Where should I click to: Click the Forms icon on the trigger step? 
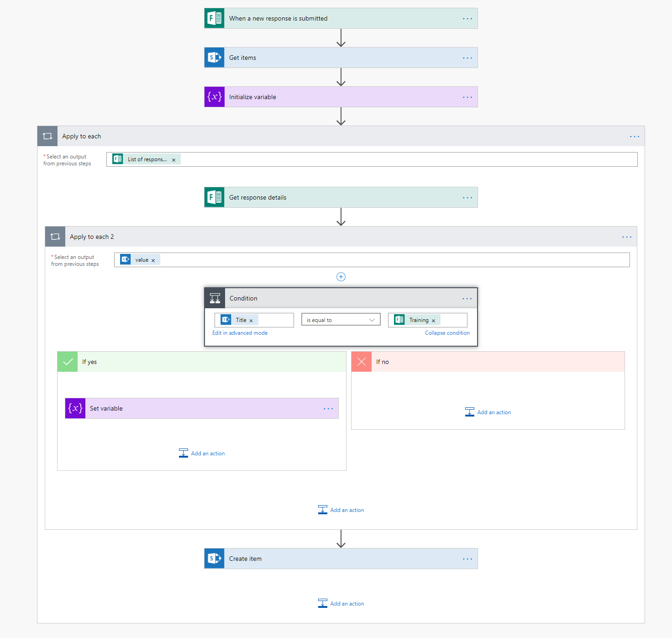click(x=214, y=18)
